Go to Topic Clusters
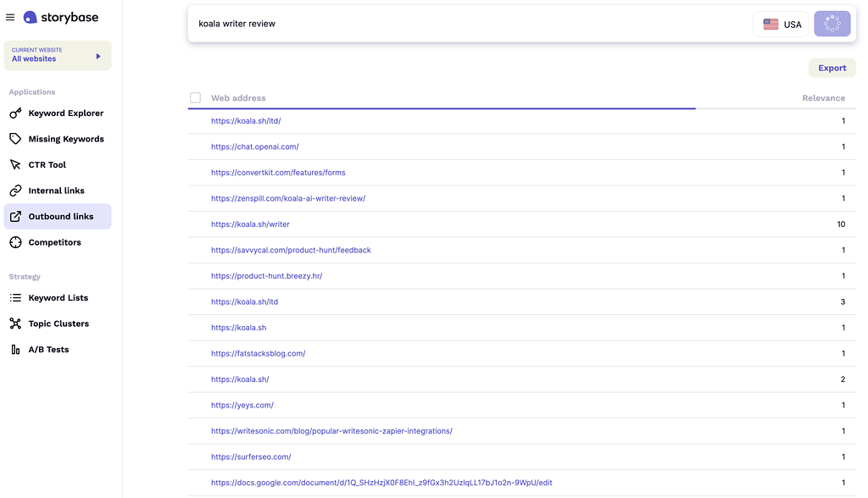This screenshot has width=868, height=498. 58,324
